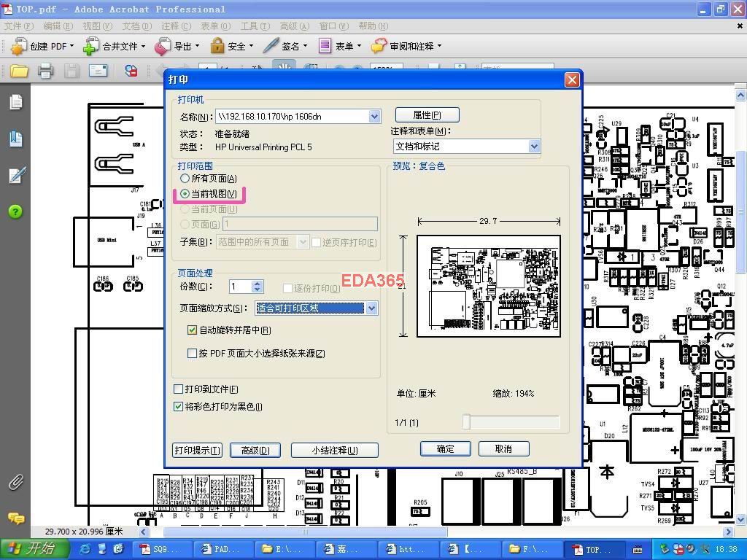The height and width of the screenshot is (560, 747).
Task: Select Current view (当前视图) radio button
Action: click(185, 194)
